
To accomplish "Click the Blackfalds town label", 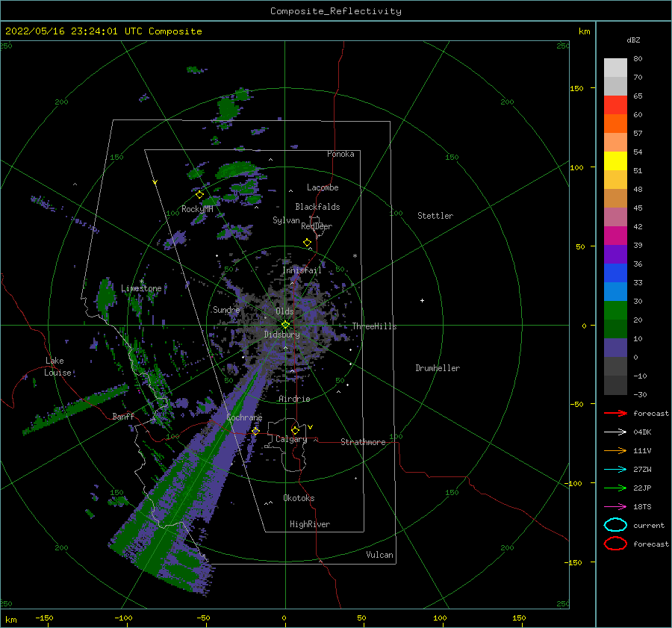I will (317, 207).
